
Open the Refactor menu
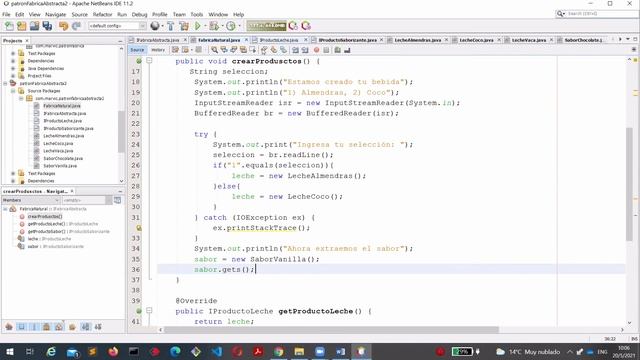click(x=102, y=14)
